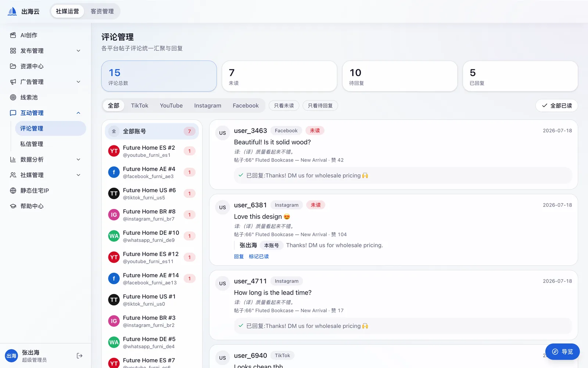Click the 出海云 sailboat logo
Image resolution: width=588 pixels, height=368 pixels.
click(12, 11)
